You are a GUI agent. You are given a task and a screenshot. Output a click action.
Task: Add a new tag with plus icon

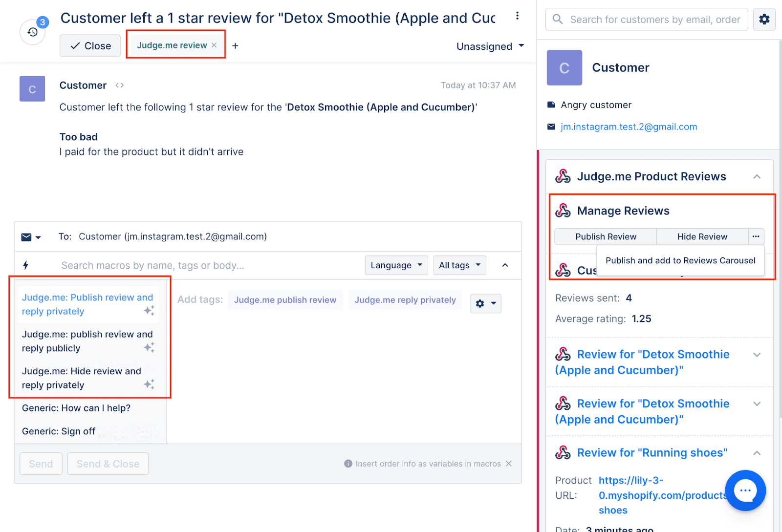click(235, 45)
